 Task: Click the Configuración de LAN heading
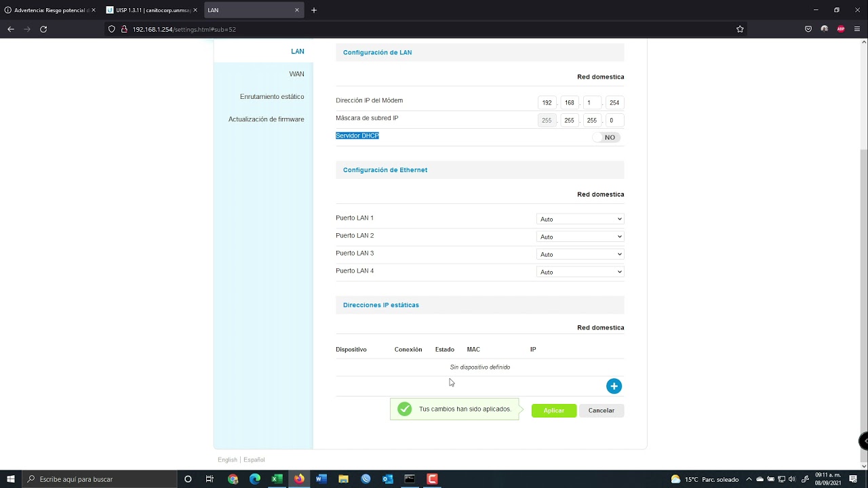378,52
